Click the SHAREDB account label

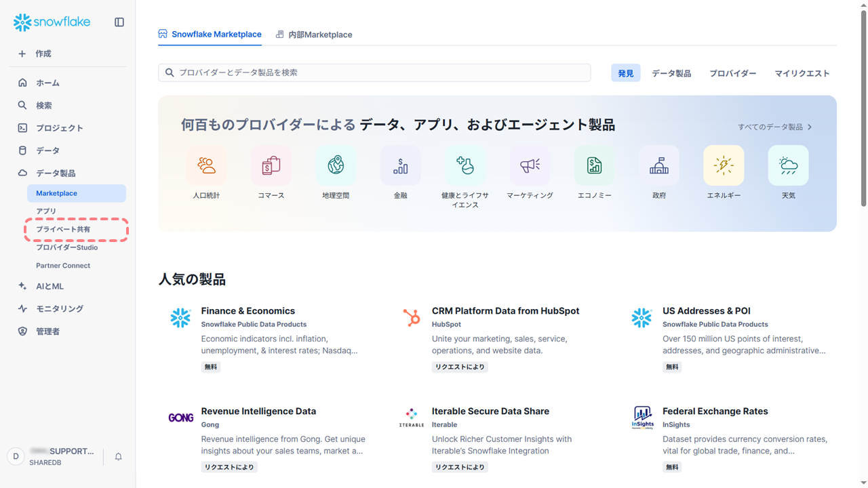pyautogui.click(x=46, y=462)
